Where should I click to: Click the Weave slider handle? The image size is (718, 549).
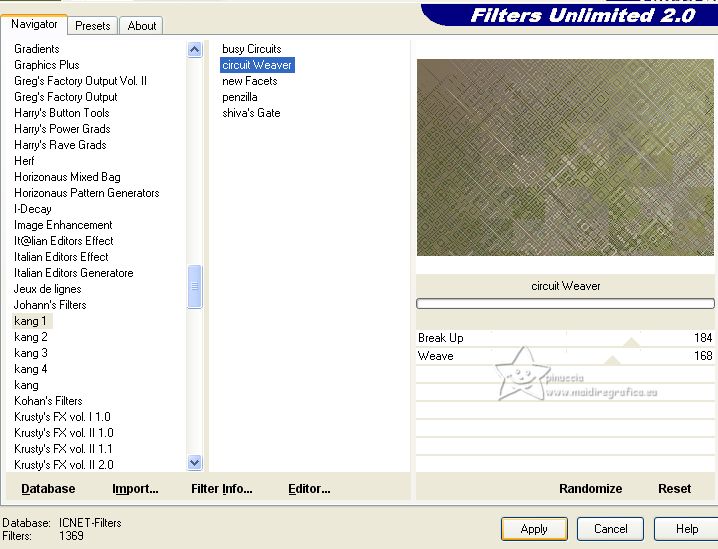612,360
